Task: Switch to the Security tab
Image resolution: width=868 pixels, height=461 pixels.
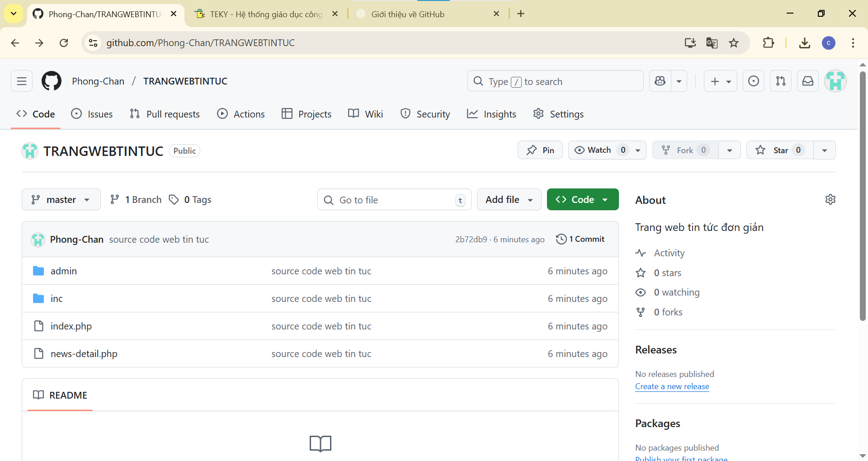Action: [x=425, y=114]
